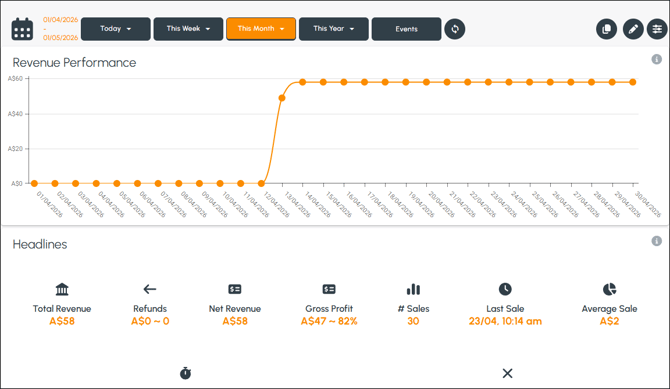Open the Today dropdown
670x389 pixels.
(116, 29)
